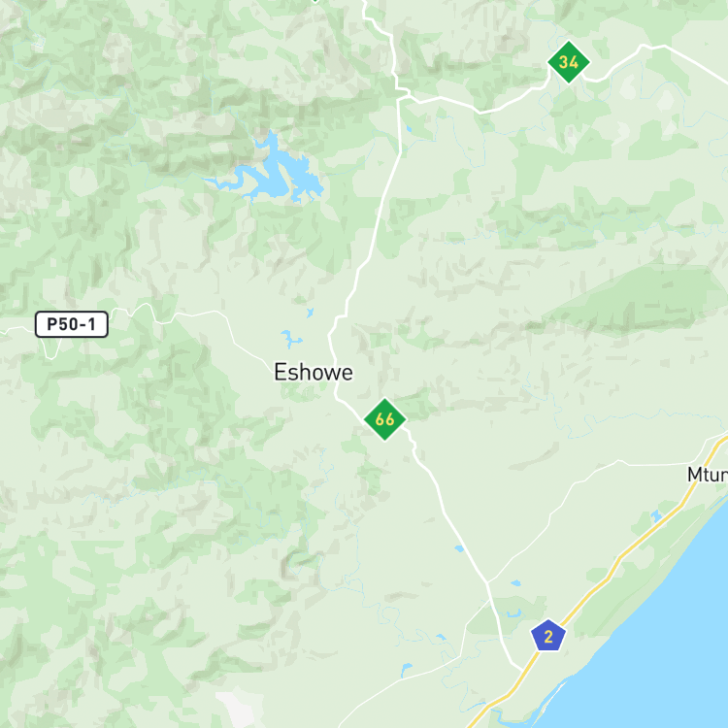The height and width of the screenshot is (728, 728).
Task: Click the pale gray patch at the bottom edge
Action: pyautogui.click(x=236, y=708)
